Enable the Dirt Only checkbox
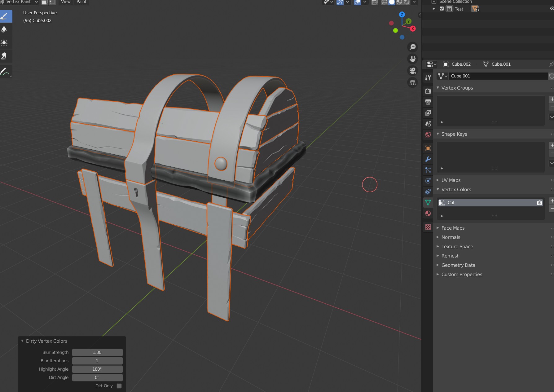The width and height of the screenshot is (554, 392). (x=119, y=386)
